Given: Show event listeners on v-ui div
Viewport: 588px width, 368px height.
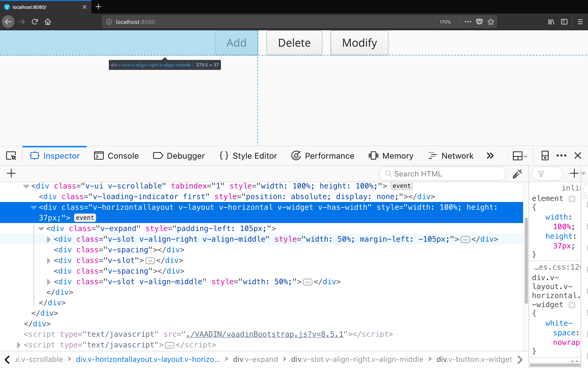Looking at the screenshot, I should (x=401, y=186).
